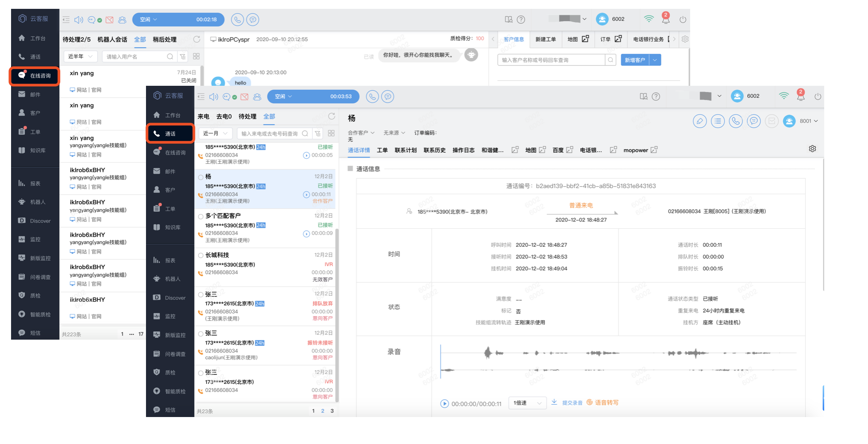The height and width of the screenshot is (444, 868).
Task: Switch to the 去电0 tab
Action: click(224, 116)
